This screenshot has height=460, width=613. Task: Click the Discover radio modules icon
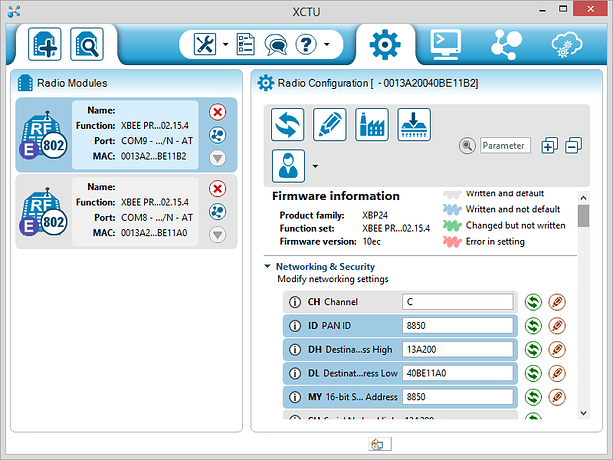[x=87, y=44]
